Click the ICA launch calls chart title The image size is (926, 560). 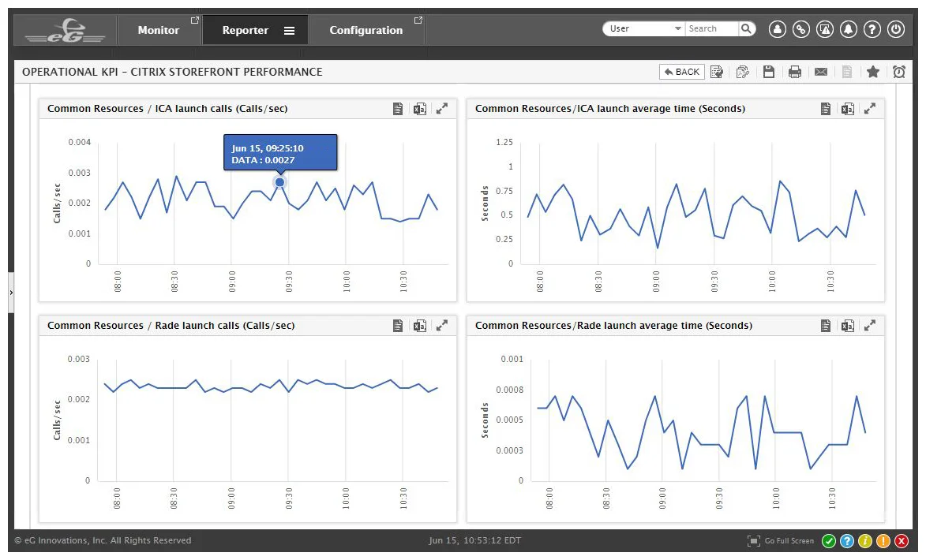click(167, 109)
